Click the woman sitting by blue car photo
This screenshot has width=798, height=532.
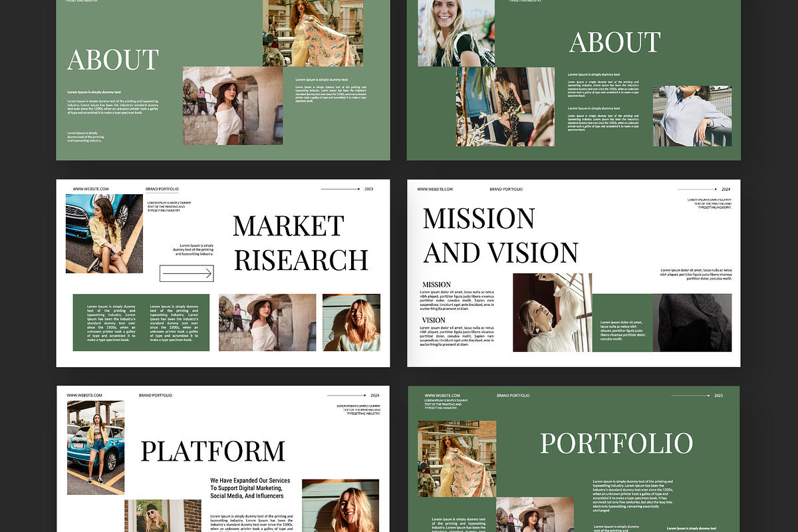point(104,233)
